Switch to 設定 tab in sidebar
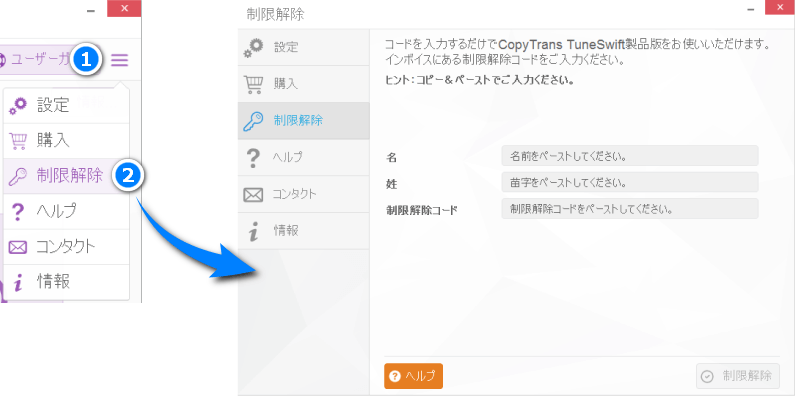Screen dimensions: 795x396 [x=303, y=47]
